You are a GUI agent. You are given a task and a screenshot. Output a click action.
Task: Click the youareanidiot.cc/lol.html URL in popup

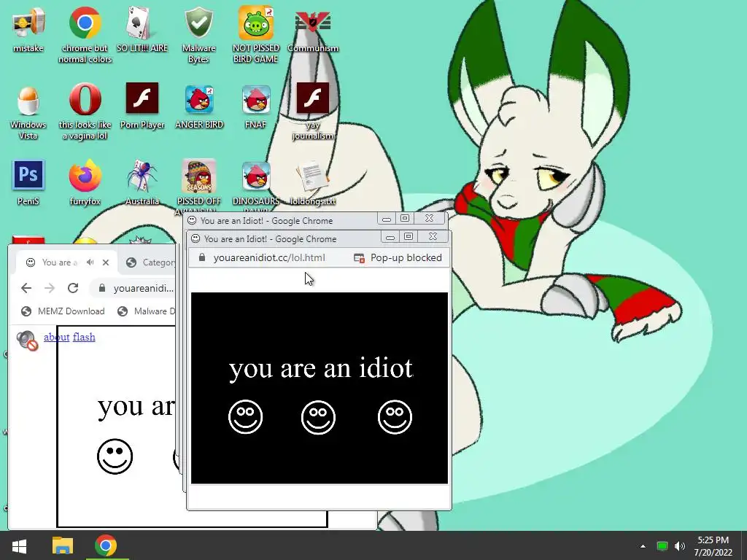pos(269,257)
